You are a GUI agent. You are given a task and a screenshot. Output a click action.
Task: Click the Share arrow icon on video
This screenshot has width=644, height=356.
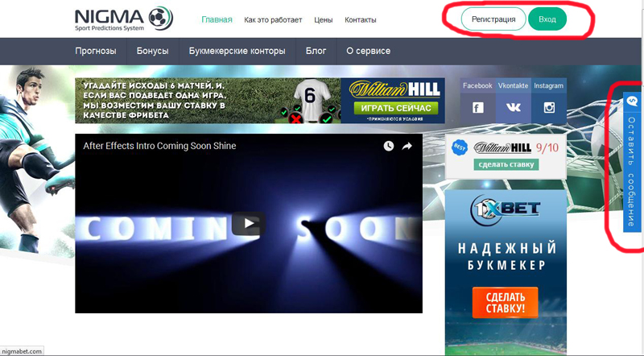pos(407,146)
